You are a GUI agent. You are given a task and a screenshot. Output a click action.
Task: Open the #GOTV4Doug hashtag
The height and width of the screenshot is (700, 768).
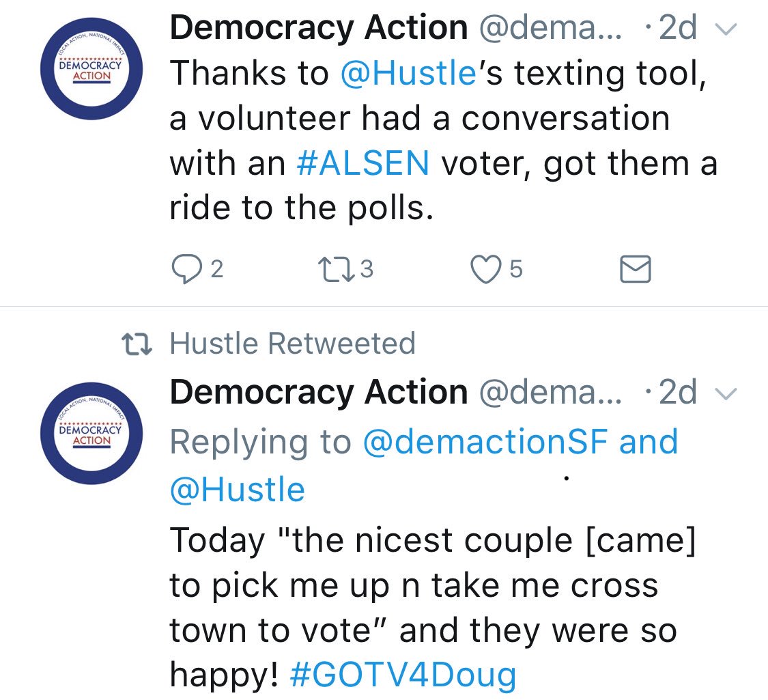(x=403, y=675)
